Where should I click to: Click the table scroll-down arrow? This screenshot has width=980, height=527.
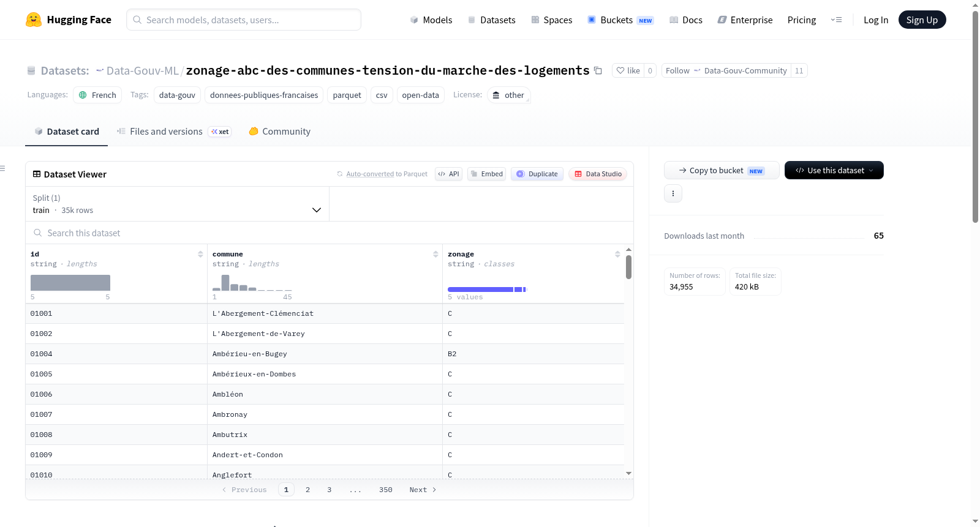click(628, 473)
